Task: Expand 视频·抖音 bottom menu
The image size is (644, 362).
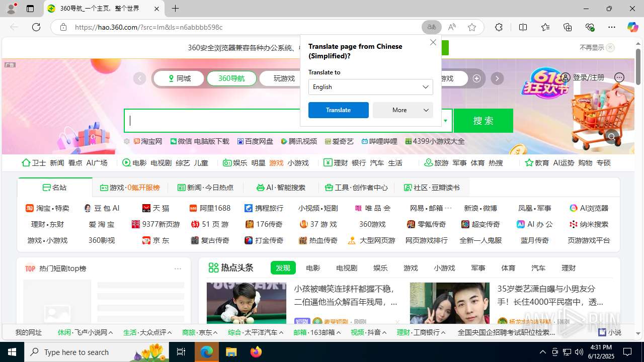Action: point(369,332)
